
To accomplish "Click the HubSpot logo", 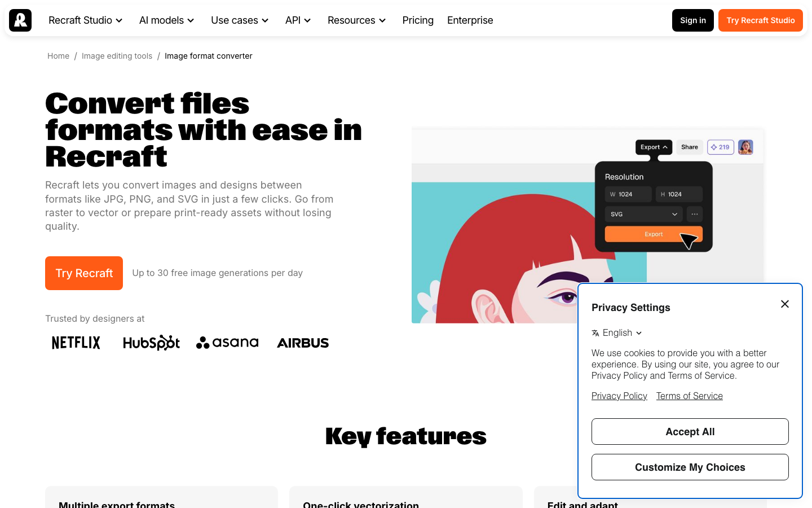I will click(151, 343).
